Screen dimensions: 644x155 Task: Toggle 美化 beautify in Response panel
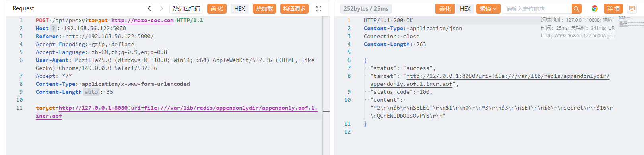(x=445, y=8)
